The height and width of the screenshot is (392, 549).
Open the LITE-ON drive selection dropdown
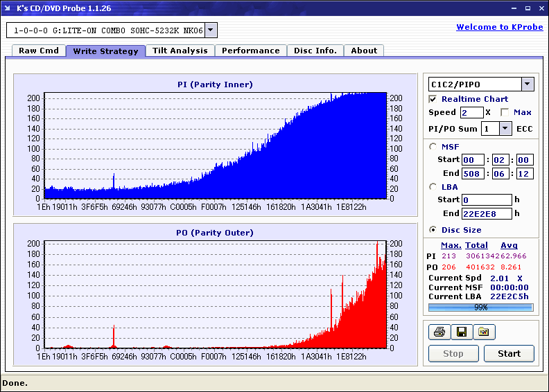(211, 30)
